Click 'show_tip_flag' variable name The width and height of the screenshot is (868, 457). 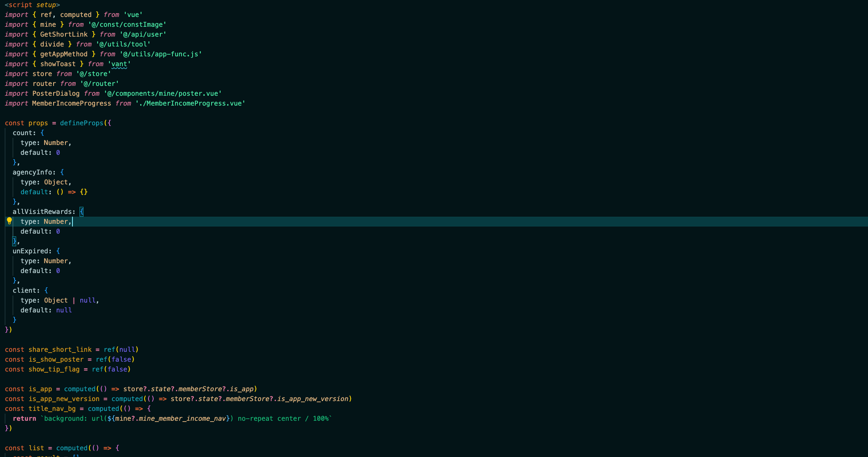tap(54, 369)
